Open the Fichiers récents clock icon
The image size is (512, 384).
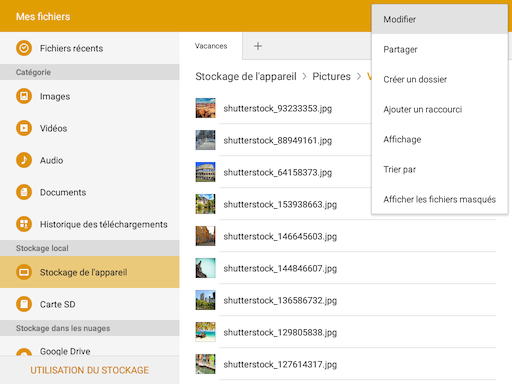tap(24, 48)
